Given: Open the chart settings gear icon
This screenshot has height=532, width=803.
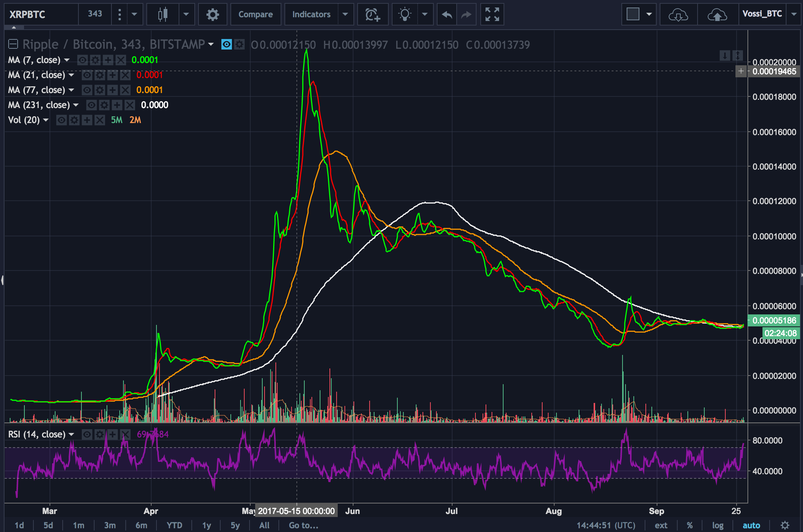Looking at the screenshot, I should pyautogui.click(x=212, y=15).
